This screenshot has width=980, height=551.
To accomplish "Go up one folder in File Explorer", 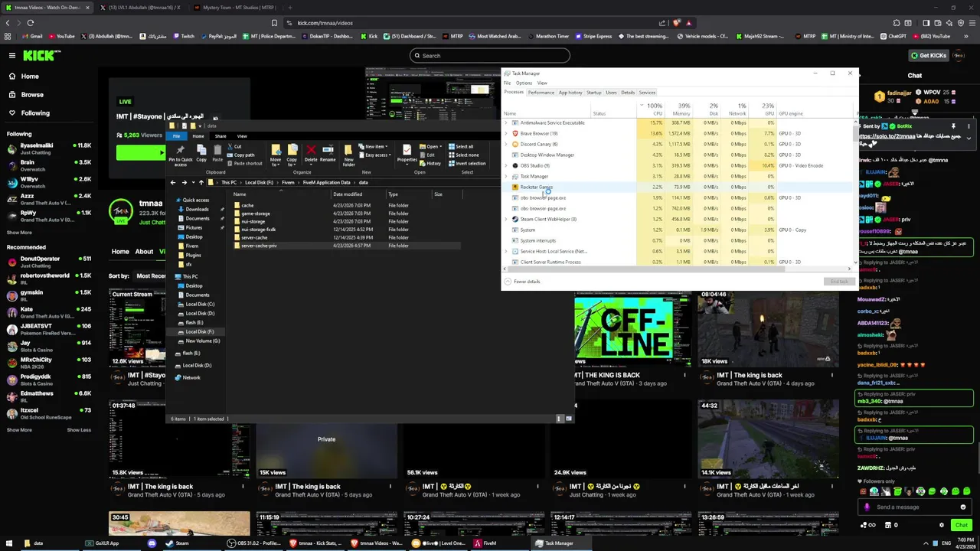I will point(201,182).
